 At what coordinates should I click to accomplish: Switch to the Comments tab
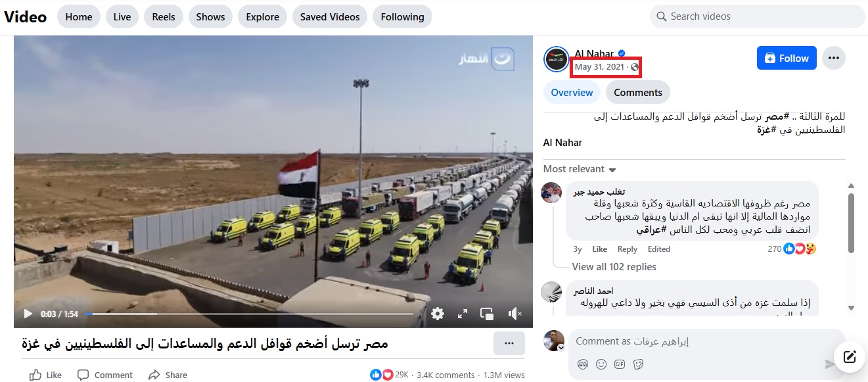(x=638, y=93)
